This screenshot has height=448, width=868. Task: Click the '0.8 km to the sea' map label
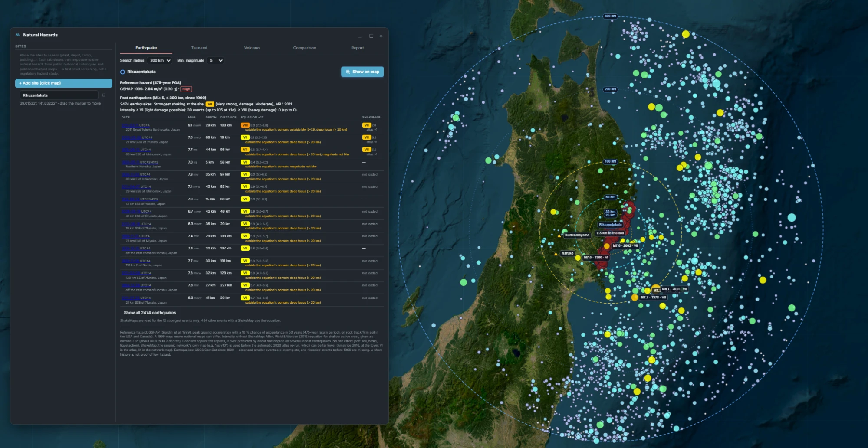(610, 233)
